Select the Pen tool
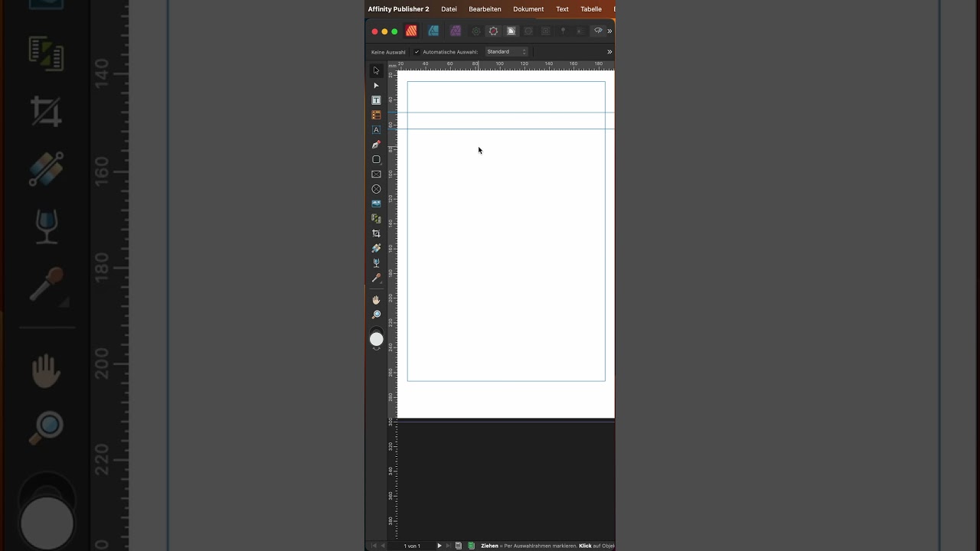 [x=376, y=145]
